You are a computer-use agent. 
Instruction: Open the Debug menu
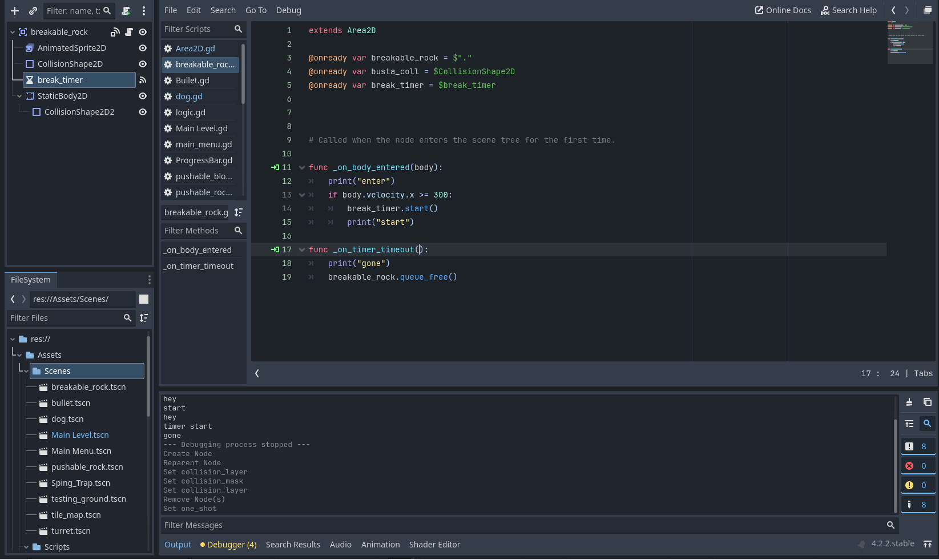pyautogui.click(x=288, y=10)
